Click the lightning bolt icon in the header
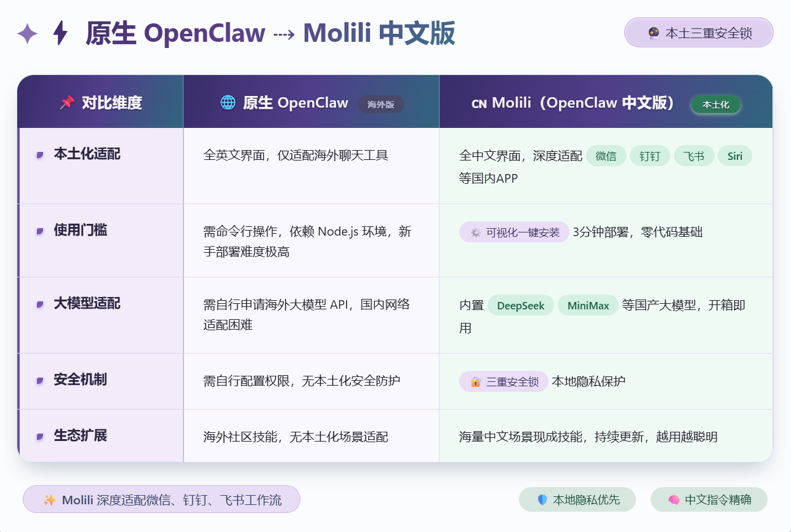791x532 pixels. (59, 33)
